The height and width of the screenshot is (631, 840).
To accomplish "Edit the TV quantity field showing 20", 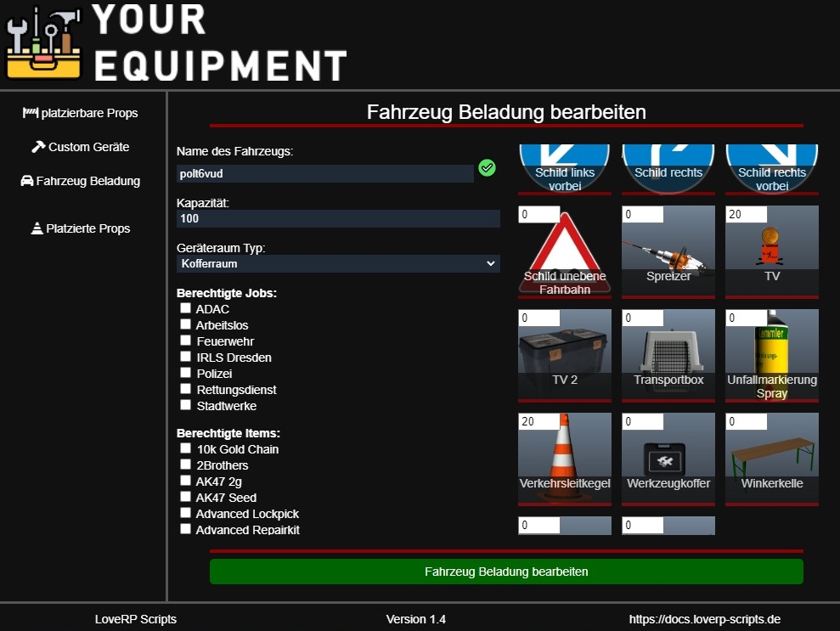I will pyautogui.click(x=747, y=214).
